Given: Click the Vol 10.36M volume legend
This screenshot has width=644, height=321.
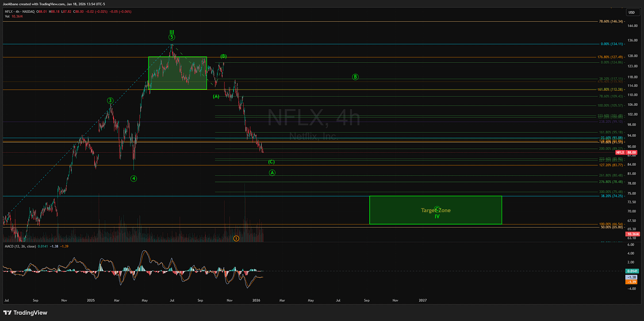Looking at the screenshot, I should pyautogui.click(x=14, y=16).
